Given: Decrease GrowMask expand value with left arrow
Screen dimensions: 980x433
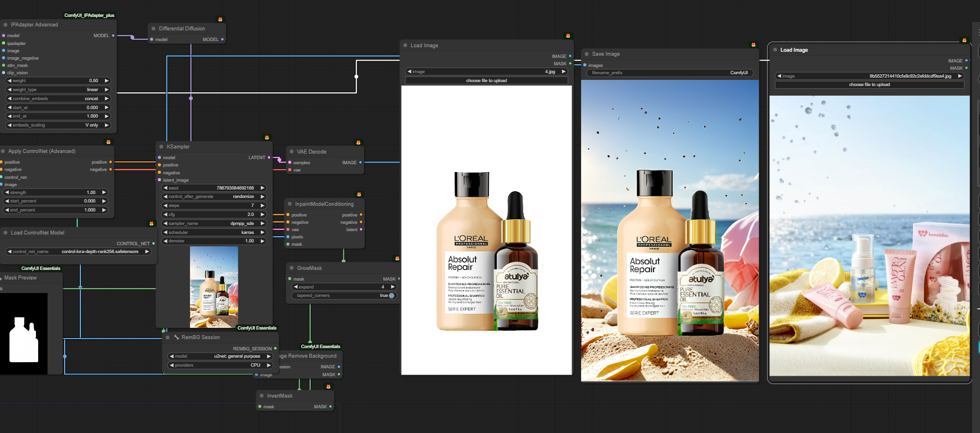Looking at the screenshot, I should click(x=296, y=287).
